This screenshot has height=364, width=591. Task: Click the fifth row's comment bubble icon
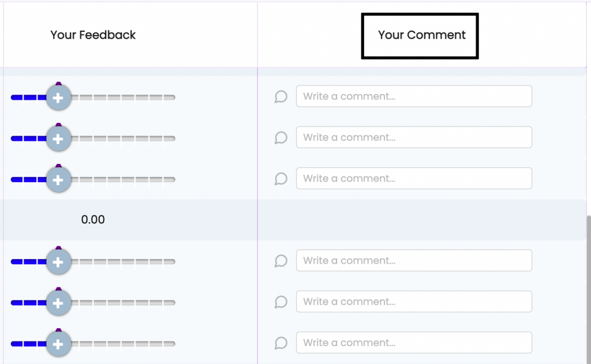[x=280, y=302]
